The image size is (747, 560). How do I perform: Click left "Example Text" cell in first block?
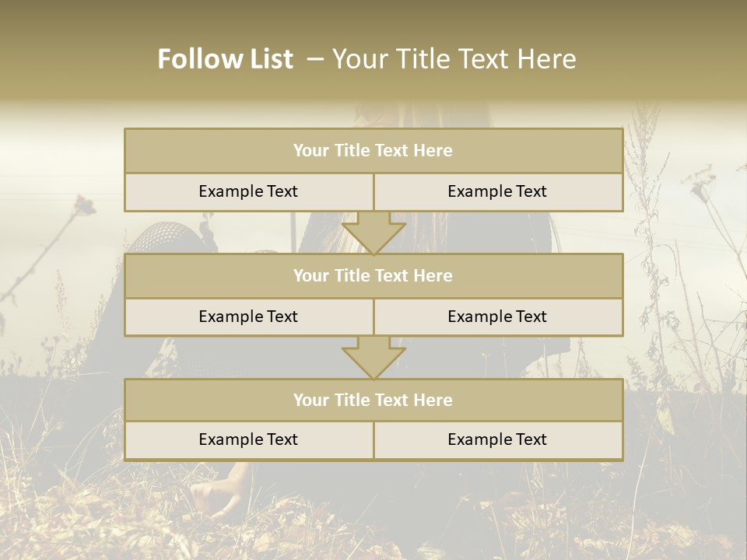[248, 192]
